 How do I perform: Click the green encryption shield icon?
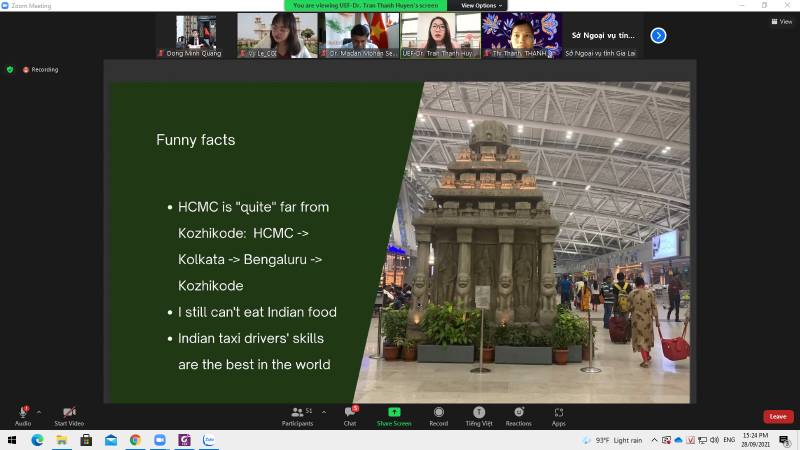point(10,70)
